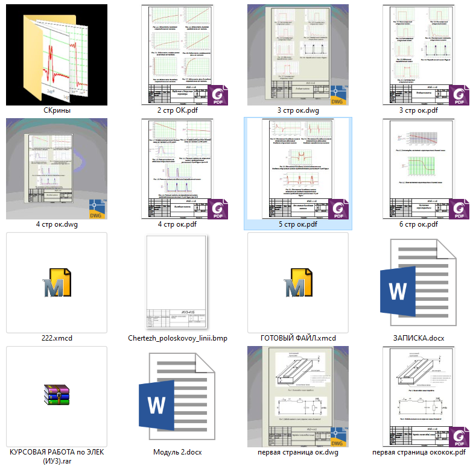Viewport: 476px width, 469px height.
Task: Click the file name "6 стр ок.pdf"
Action: point(419,224)
